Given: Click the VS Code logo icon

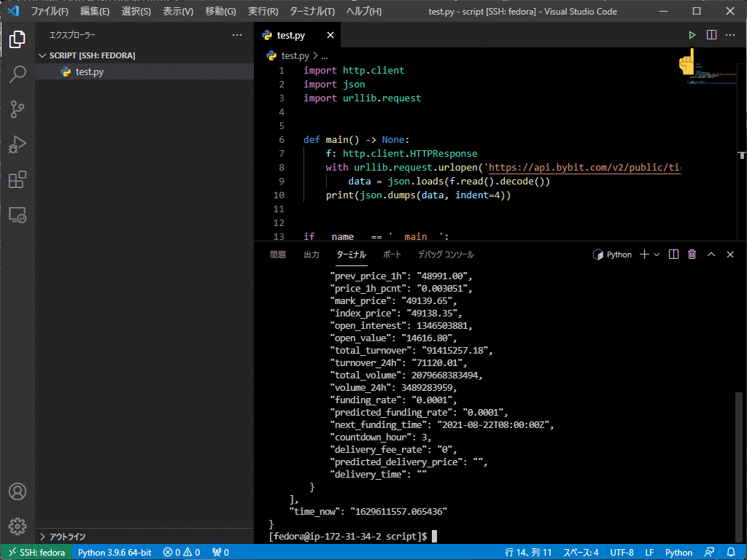Looking at the screenshot, I should pyautogui.click(x=13, y=10).
